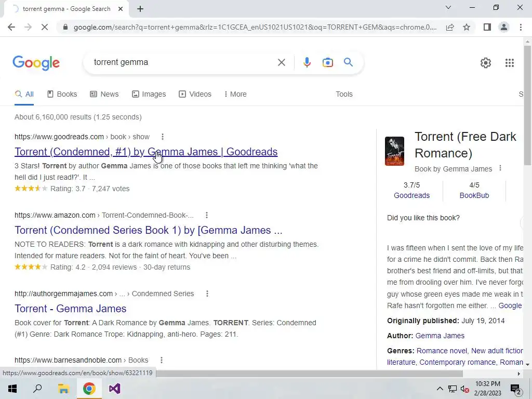Switch to Images search tab
This screenshot has width=532, height=399.
click(149, 95)
